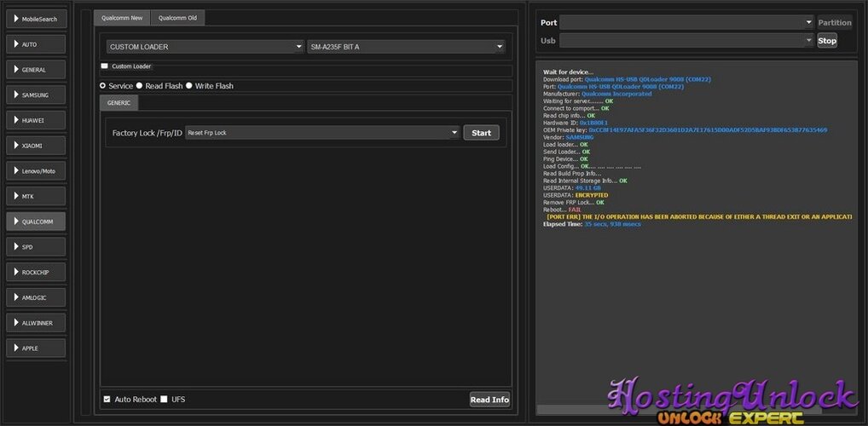Open the APPLE sidebar section
The image size is (868, 426).
36,348
